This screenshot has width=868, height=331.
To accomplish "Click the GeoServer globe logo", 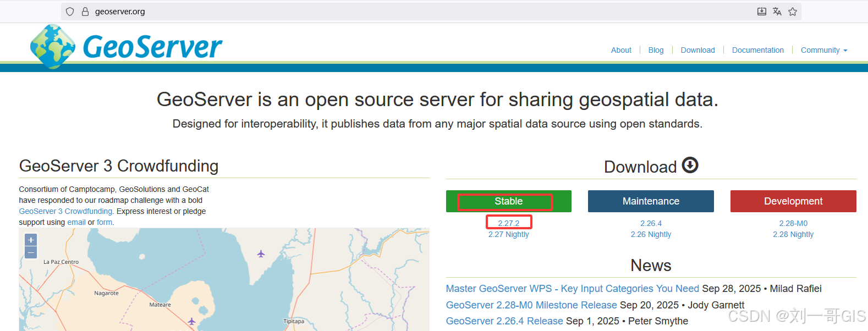I will [52, 47].
